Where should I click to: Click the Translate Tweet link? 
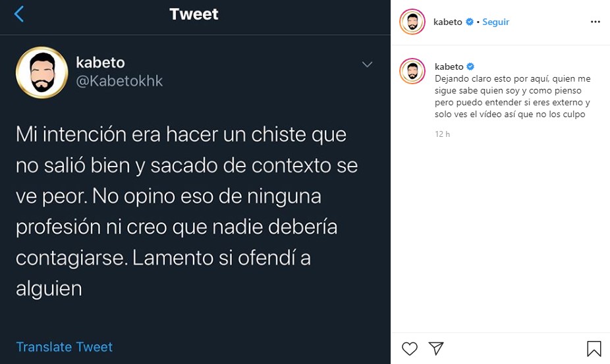pos(65,347)
